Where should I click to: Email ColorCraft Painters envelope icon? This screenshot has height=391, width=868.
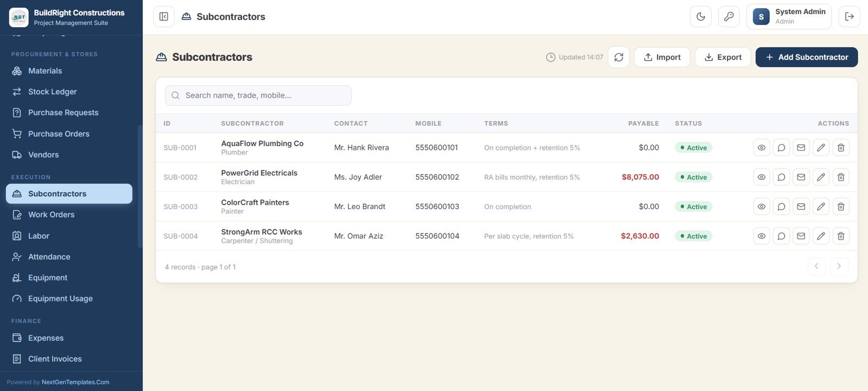[801, 206]
